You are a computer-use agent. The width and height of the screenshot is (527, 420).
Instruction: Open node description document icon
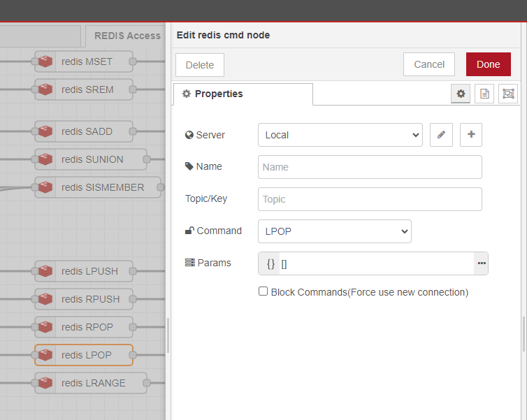coord(484,94)
